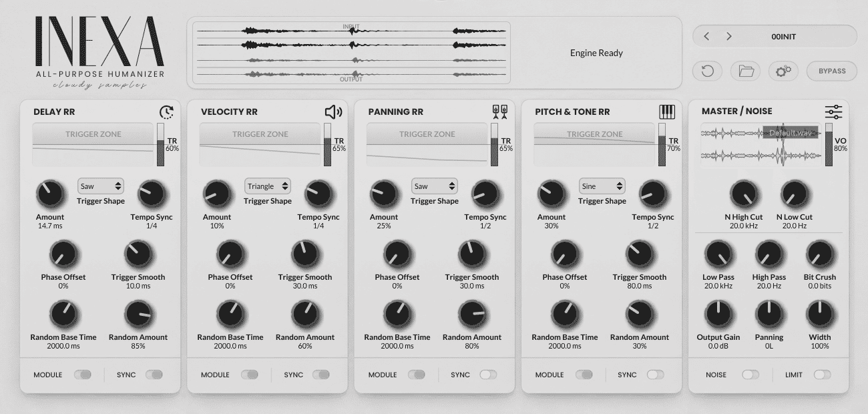Click the Delay RR Phase Offset knob
This screenshot has width=868, height=414.
point(63,254)
